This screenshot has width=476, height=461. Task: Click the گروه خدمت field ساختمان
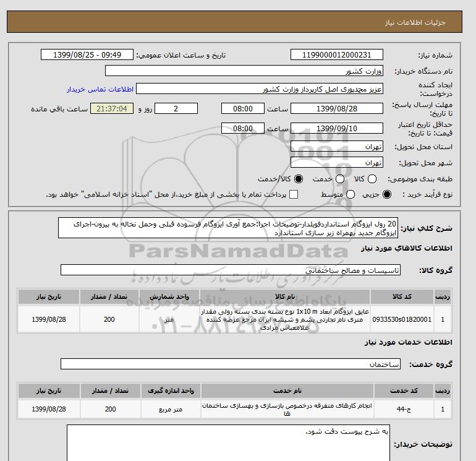[231, 364]
